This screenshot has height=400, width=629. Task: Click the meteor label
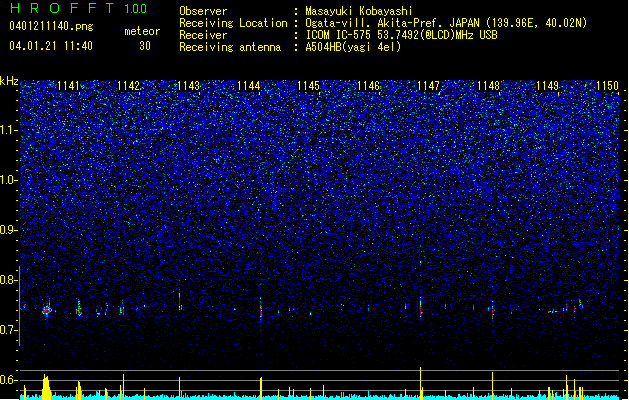142,31
